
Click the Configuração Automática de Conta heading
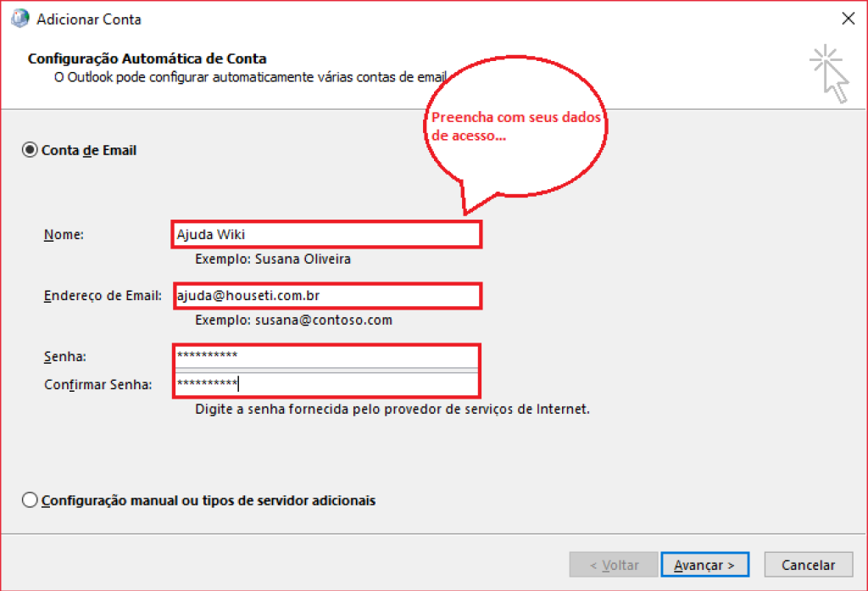(147, 59)
